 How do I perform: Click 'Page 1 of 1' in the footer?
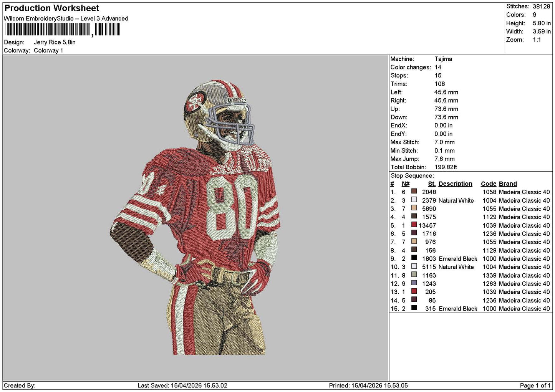[535, 385]
